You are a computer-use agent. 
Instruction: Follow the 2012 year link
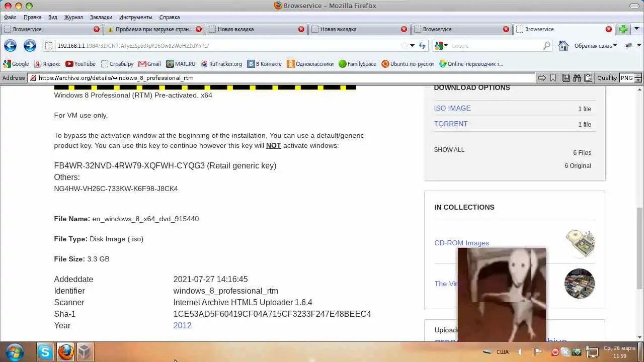point(182,325)
